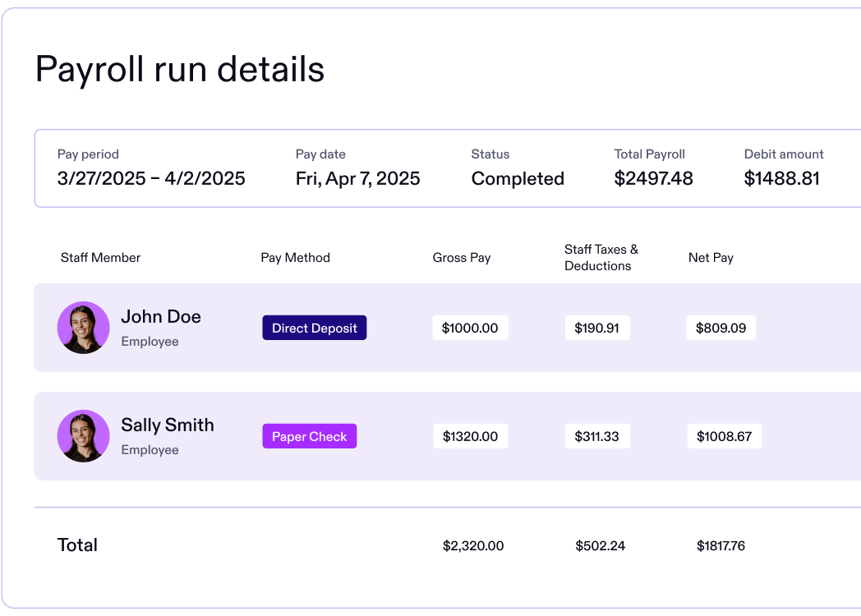Select the Paper Check badge
The width and height of the screenshot is (861, 616).
point(309,436)
